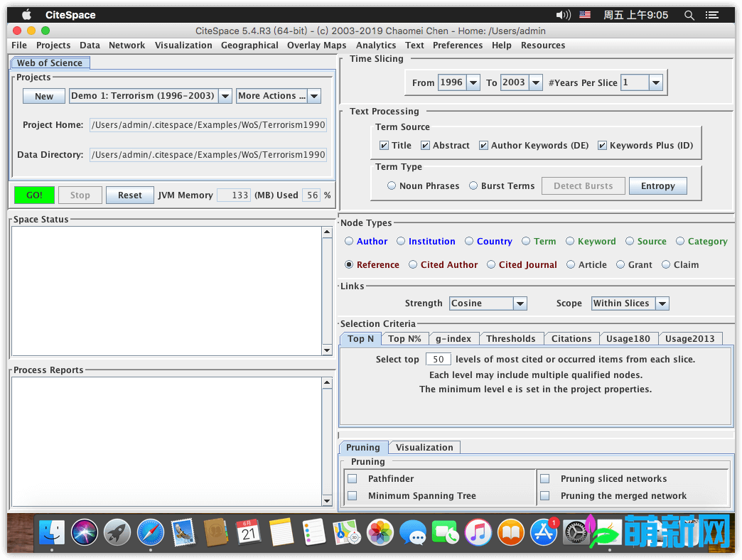Launch Siri from the dock
742x560 pixels.
click(x=85, y=532)
